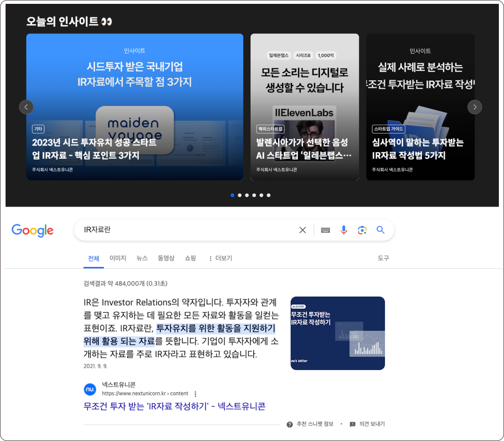Click the blue search magnifier icon
Viewport: 504px width, 441px height.
coord(380,230)
